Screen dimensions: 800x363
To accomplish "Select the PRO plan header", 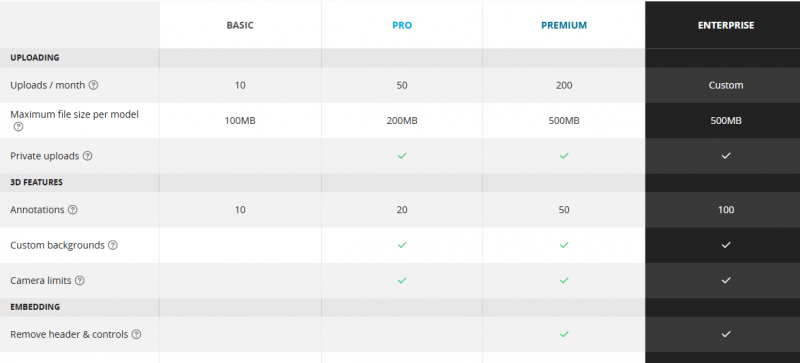I will click(x=402, y=26).
